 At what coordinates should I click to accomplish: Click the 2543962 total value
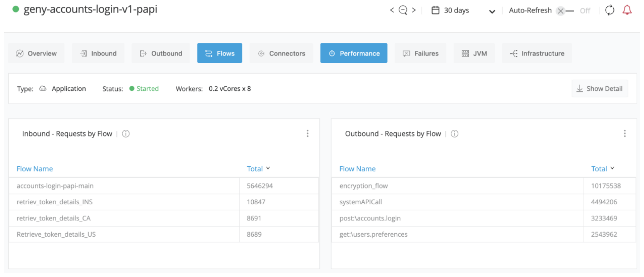click(604, 234)
